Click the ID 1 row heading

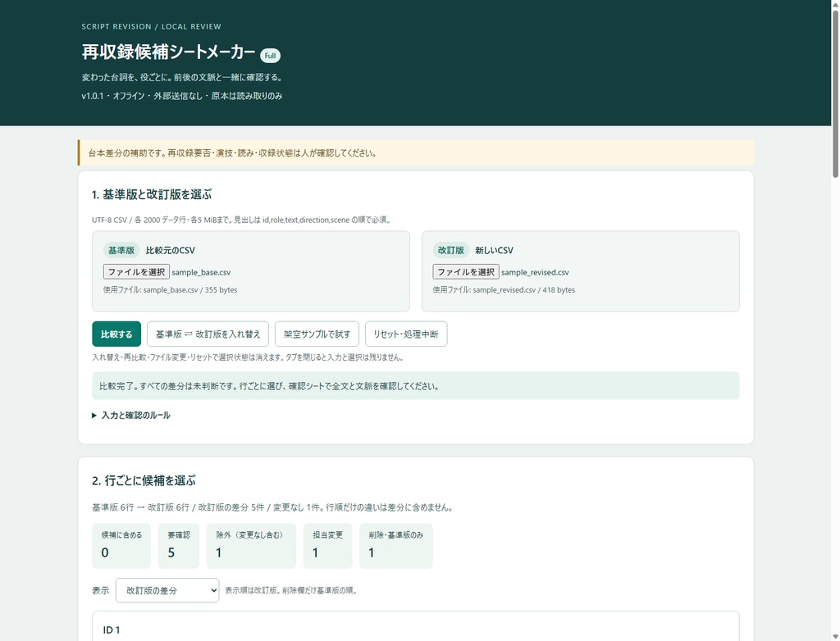(112, 630)
